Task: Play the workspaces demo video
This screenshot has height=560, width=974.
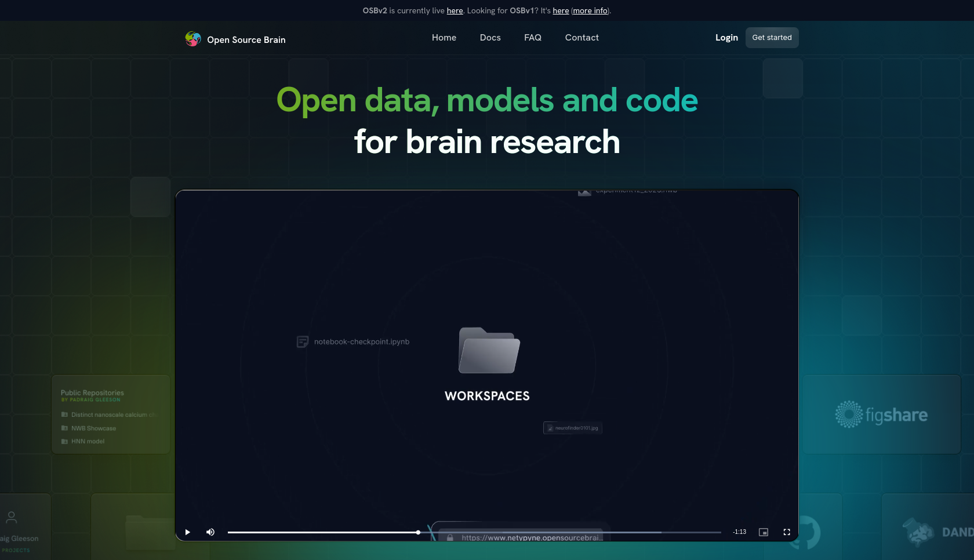Action: click(187, 532)
